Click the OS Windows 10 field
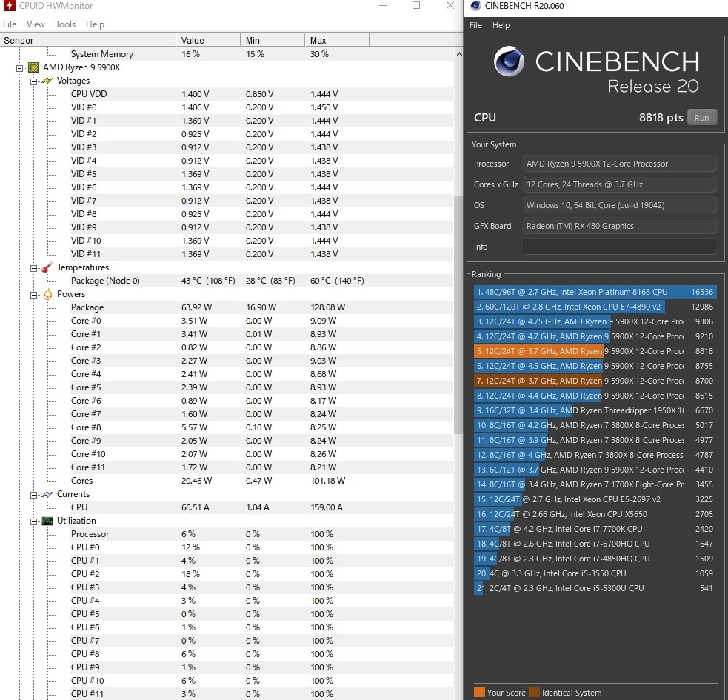 click(x=619, y=205)
